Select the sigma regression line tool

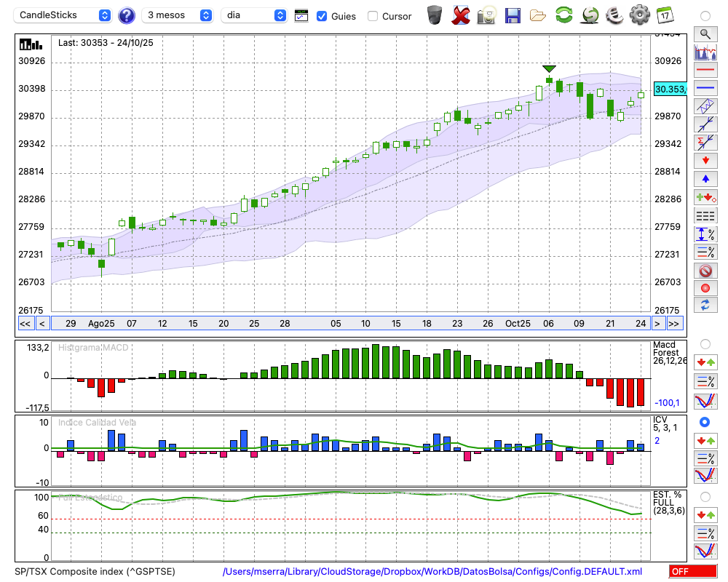[705, 142]
